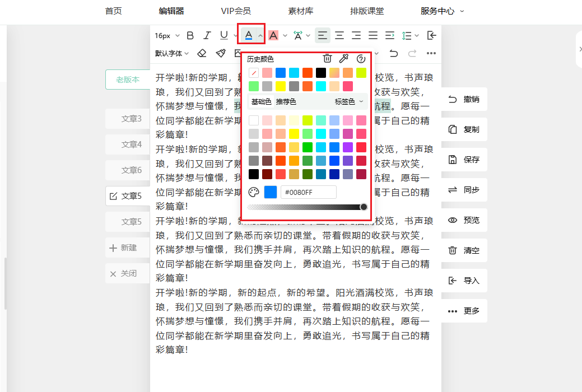Expand the 标签色 dropdown
Image resolution: width=582 pixels, height=392 pixels.
349,101
